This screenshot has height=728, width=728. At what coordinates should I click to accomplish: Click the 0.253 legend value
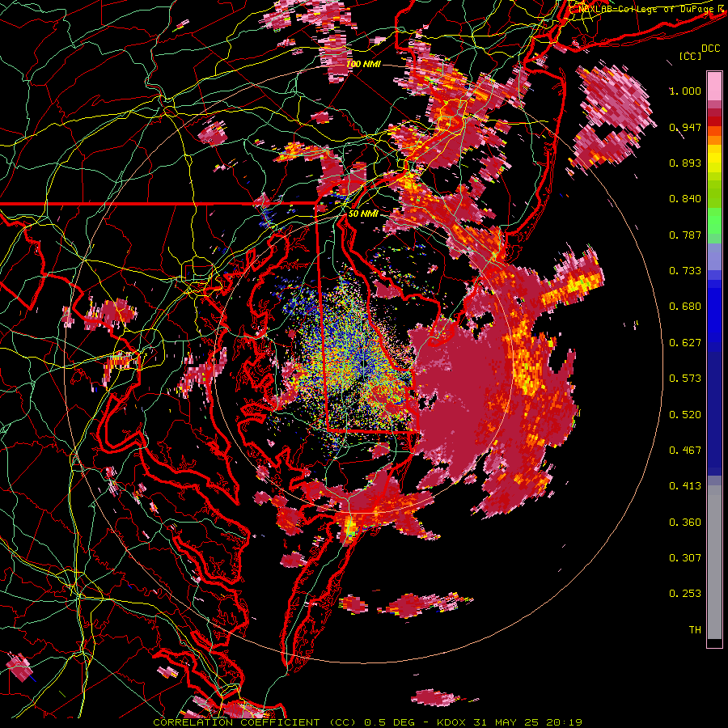click(x=685, y=594)
